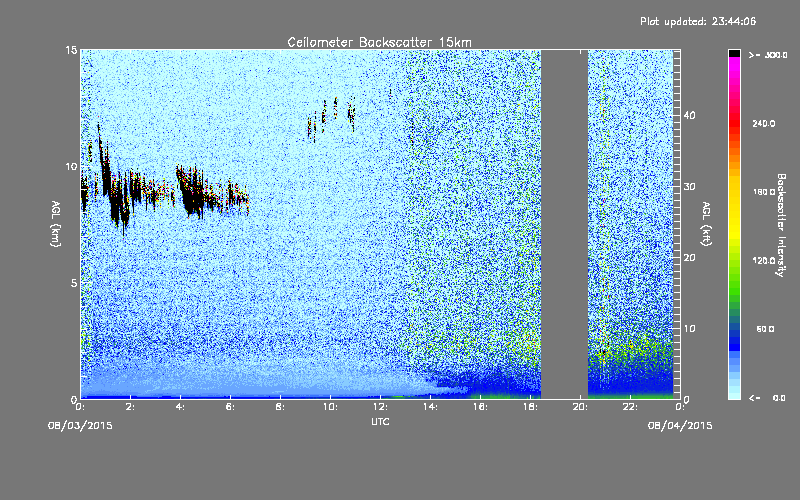800x500 pixels.
Task: Click the "15" km tick label
Action: 71,50
